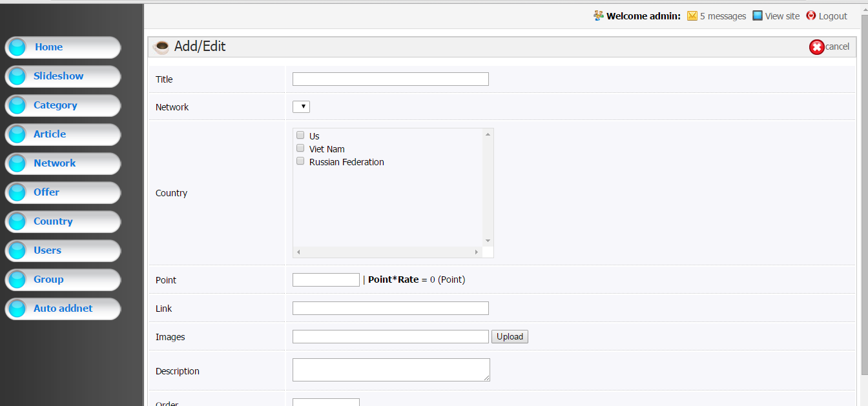Click the View site monitor icon
Viewport: 868px width, 406px height.
[x=758, y=16]
